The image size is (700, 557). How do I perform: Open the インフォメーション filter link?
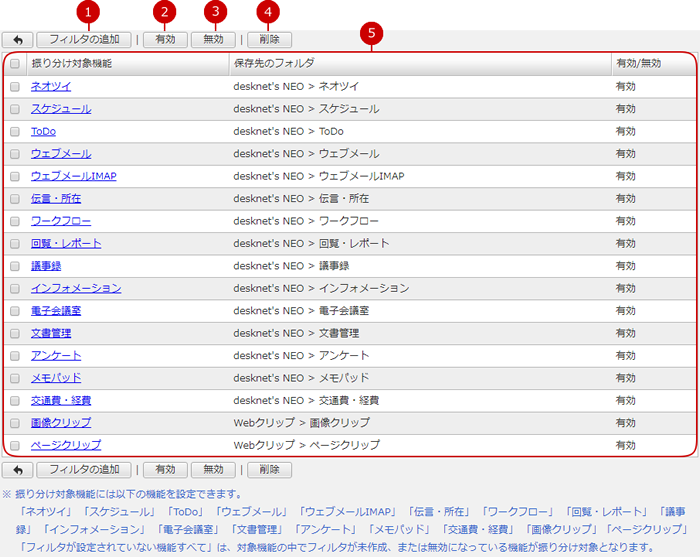(x=76, y=288)
